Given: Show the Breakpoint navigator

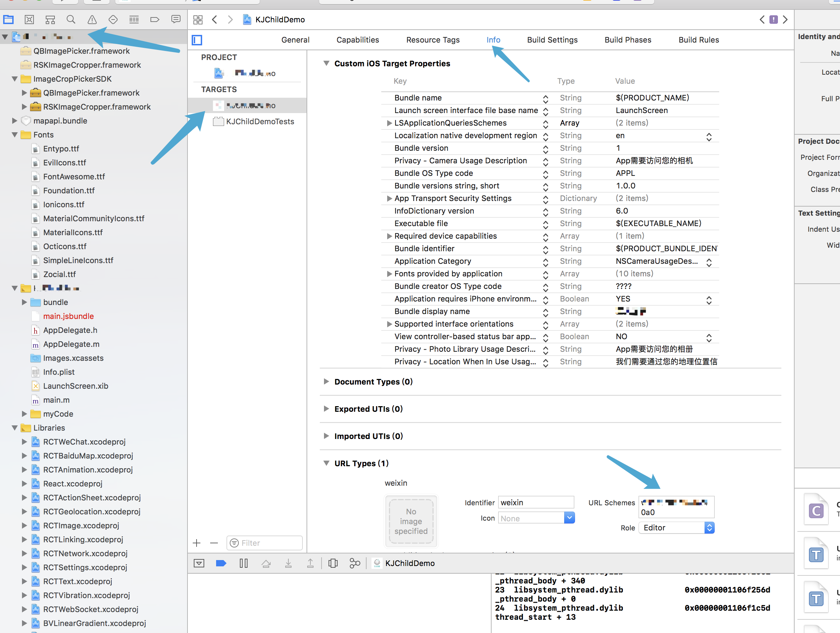Looking at the screenshot, I should pyautogui.click(x=155, y=19).
